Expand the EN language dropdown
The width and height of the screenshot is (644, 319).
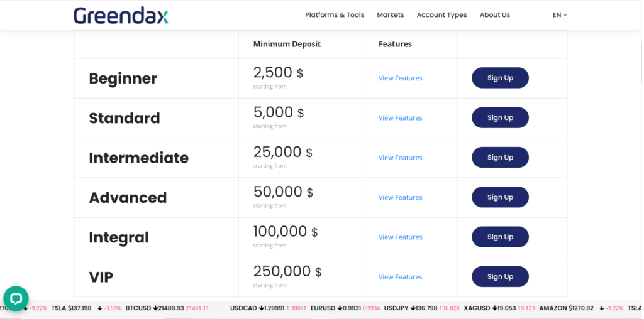point(560,15)
